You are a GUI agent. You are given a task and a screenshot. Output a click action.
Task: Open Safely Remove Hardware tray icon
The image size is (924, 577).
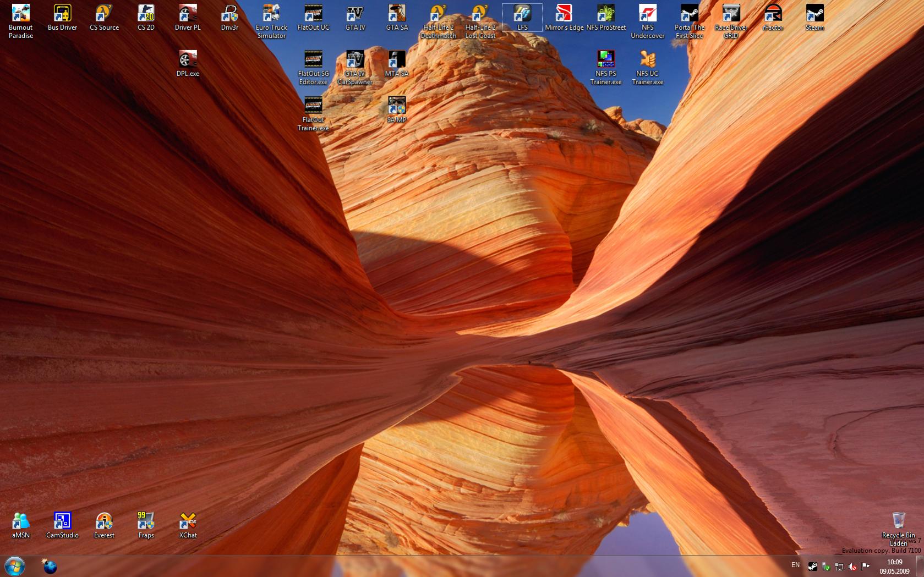tap(825, 566)
